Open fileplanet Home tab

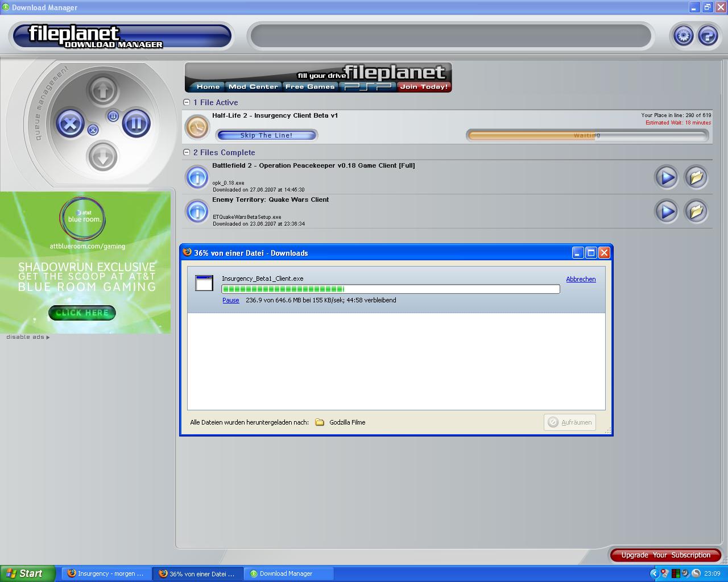208,86
